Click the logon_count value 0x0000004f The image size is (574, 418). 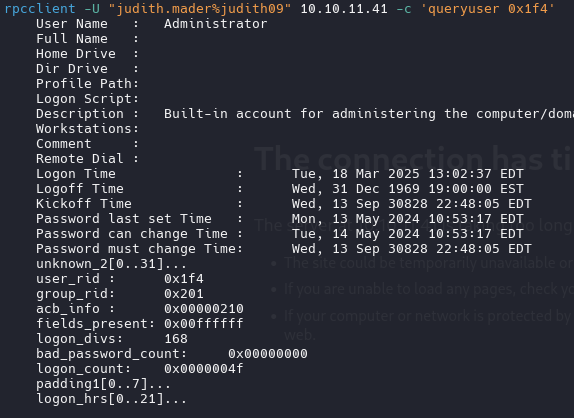pyautogui.click(x=204, y=369)
